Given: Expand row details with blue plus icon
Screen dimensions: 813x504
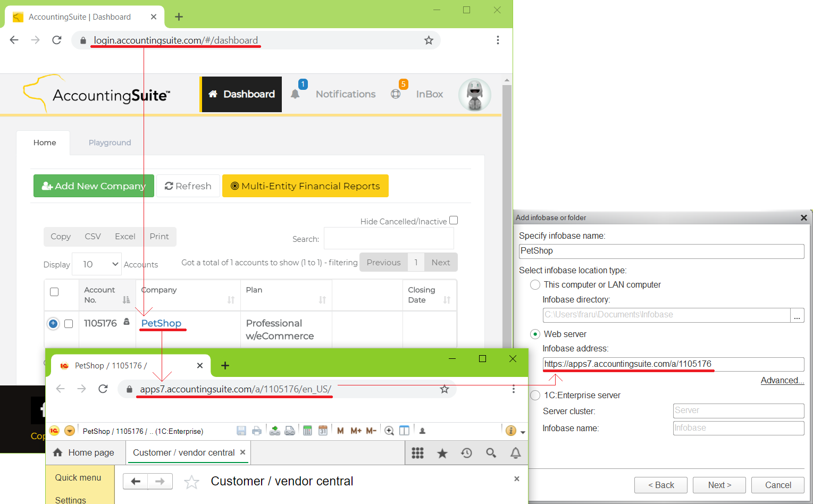Looking at the screenshot, I should pyautogui.click(x=53, y=323).
